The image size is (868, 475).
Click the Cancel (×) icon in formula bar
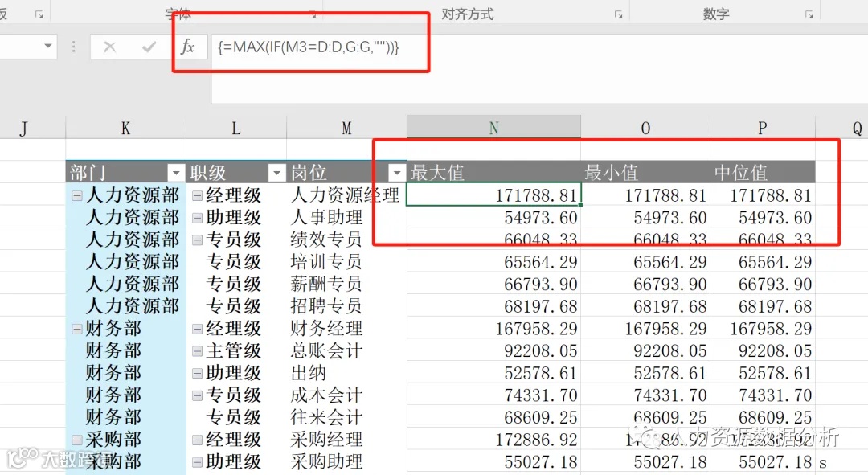click(110, 47)
